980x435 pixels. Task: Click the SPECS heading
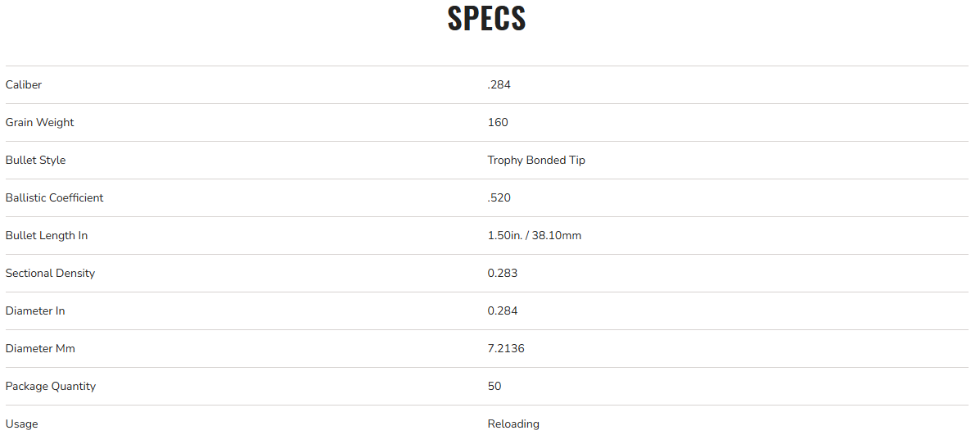486,19
